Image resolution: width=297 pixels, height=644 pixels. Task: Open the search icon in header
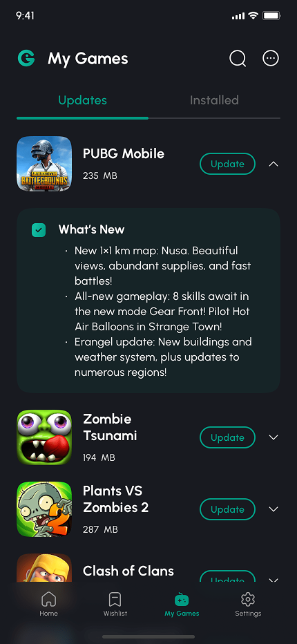coord(238,58)
